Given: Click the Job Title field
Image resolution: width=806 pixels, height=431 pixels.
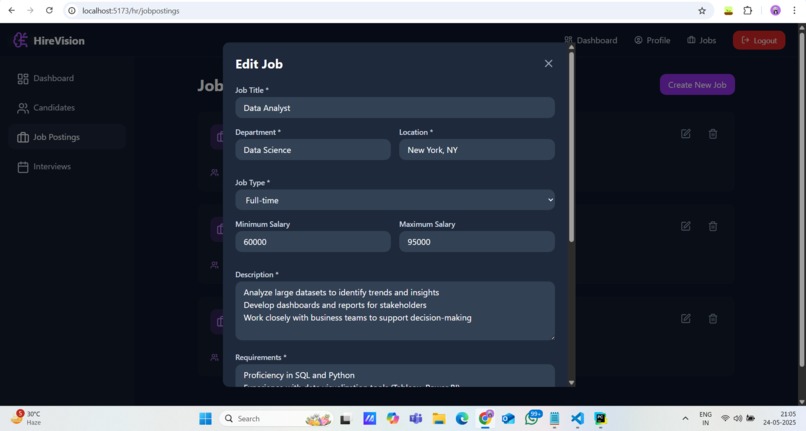Looking at the screenshot, I should 395,108.
